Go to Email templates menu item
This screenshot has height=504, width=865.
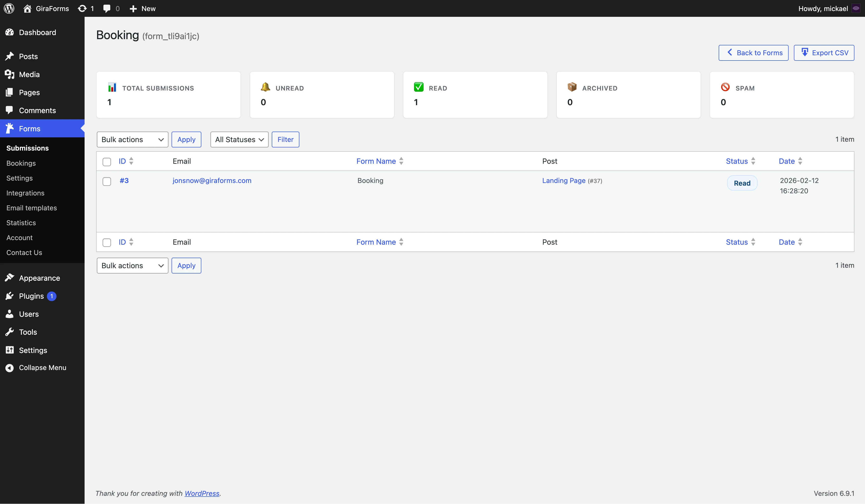point(31,207)
